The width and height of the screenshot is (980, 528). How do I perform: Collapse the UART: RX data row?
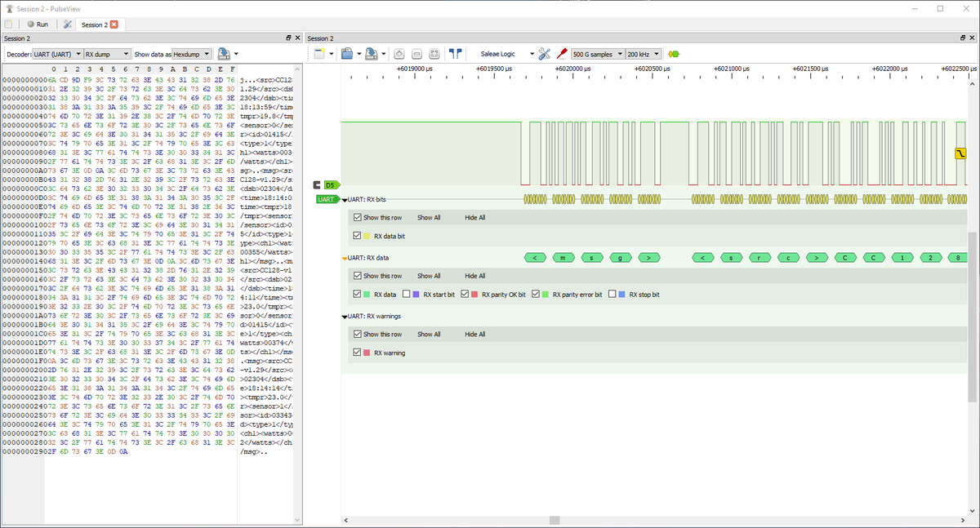[x=345, y=257]
